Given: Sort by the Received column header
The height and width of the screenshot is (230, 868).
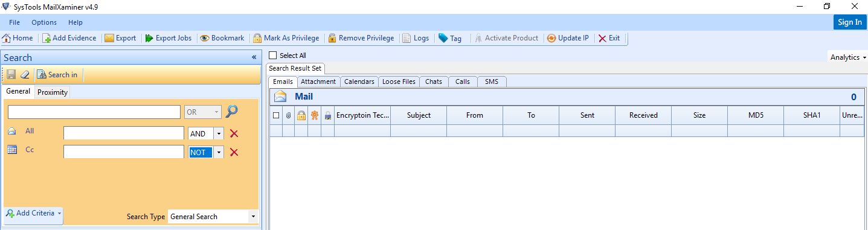Looking at the screenshot, I should 643,115.
